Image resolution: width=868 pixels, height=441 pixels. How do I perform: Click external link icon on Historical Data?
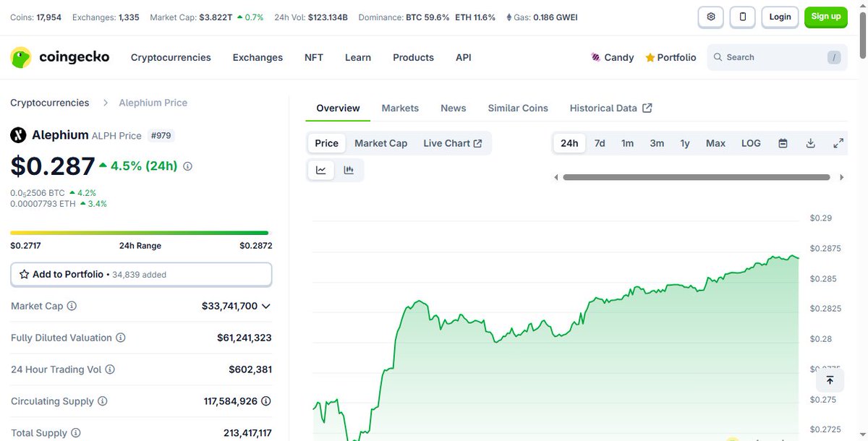(647, 108)
